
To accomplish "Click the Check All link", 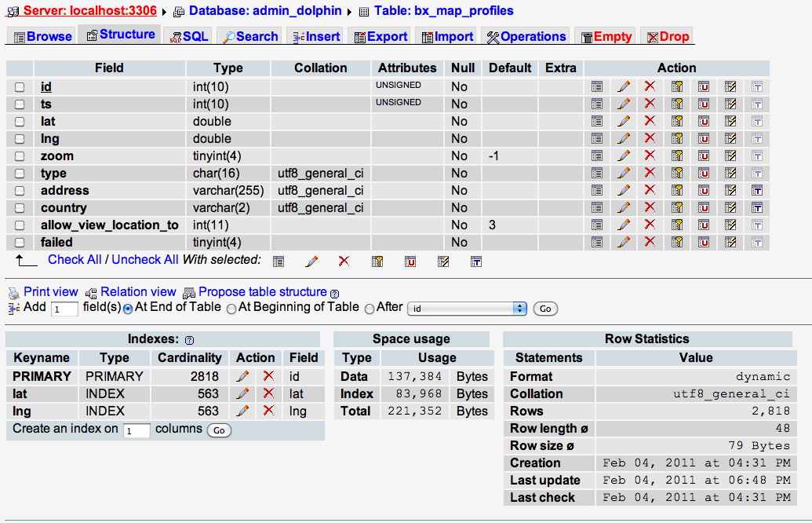I will (75, 260).
